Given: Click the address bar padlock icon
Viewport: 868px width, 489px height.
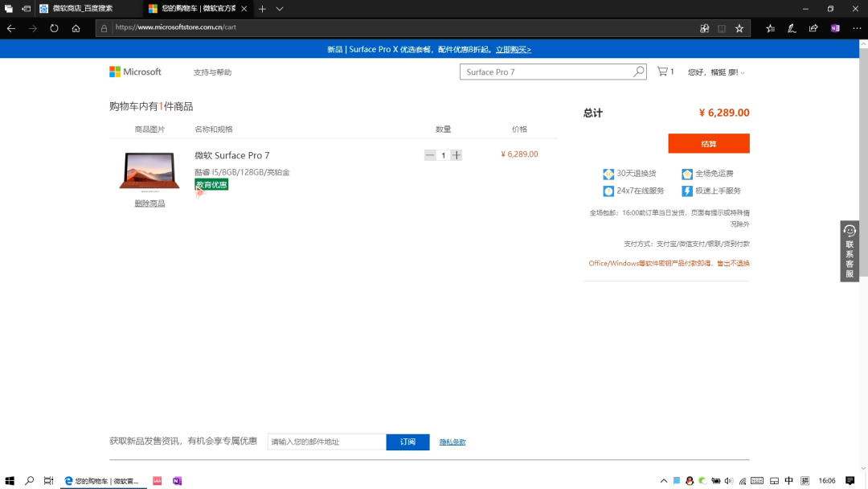Looking at the screenshot, I should tap(104, 28).
